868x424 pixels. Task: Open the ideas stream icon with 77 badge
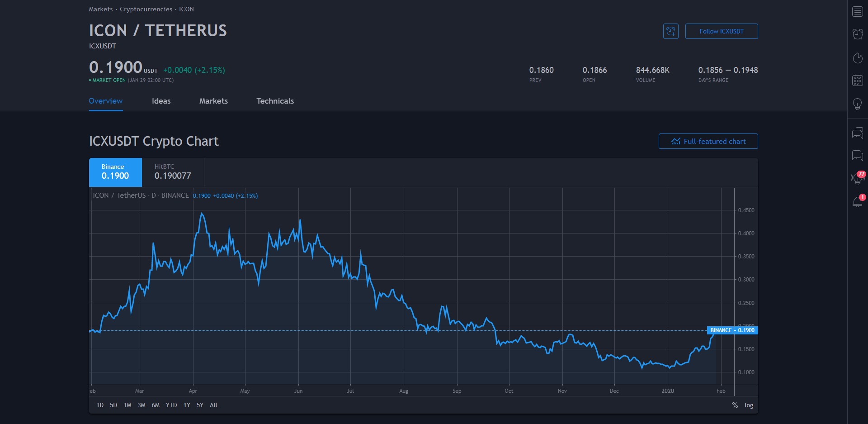point(857,178)
